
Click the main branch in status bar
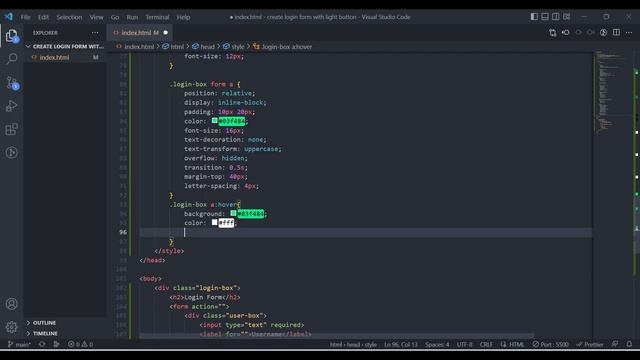(20, 344)
